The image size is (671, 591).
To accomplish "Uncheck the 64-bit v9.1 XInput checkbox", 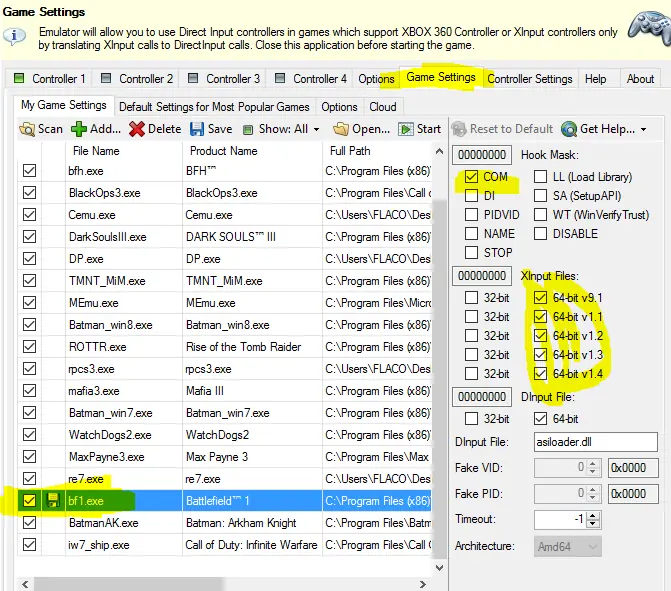I will pos(540,297).
